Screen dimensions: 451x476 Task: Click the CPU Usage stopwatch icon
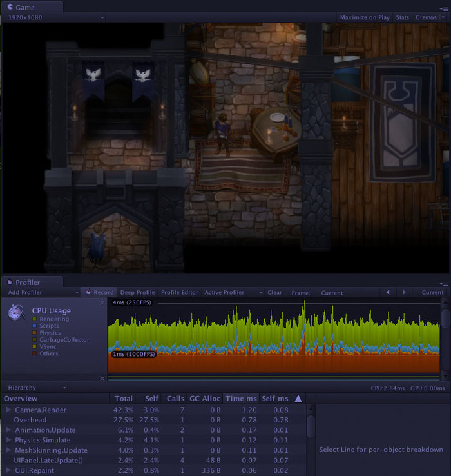click(x=17, y=312)
